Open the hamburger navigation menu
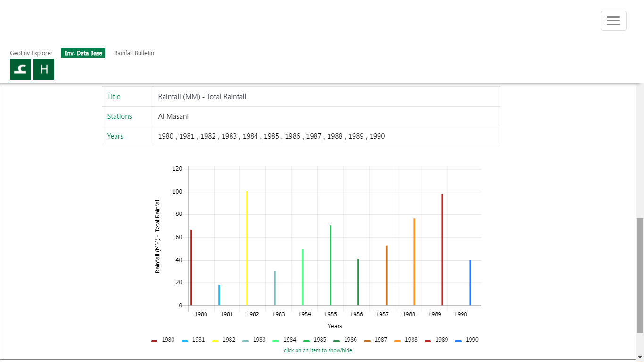 [613, 21]
